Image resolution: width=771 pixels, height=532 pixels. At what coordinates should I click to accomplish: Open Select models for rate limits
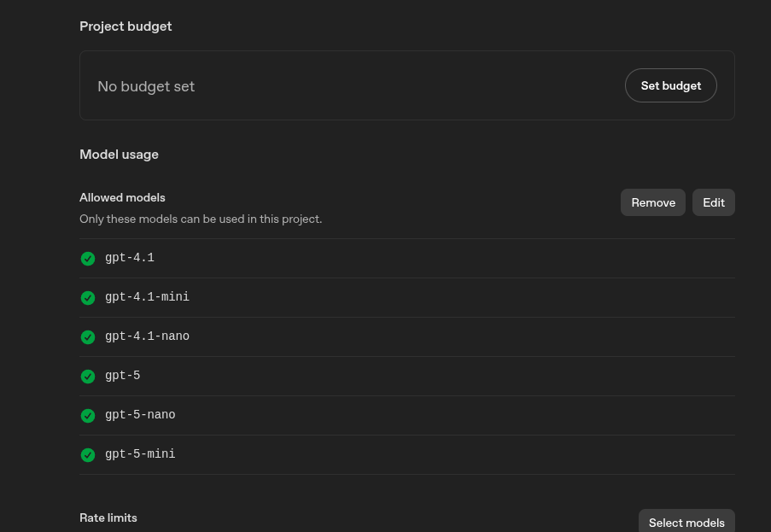(x=686, y=522)
